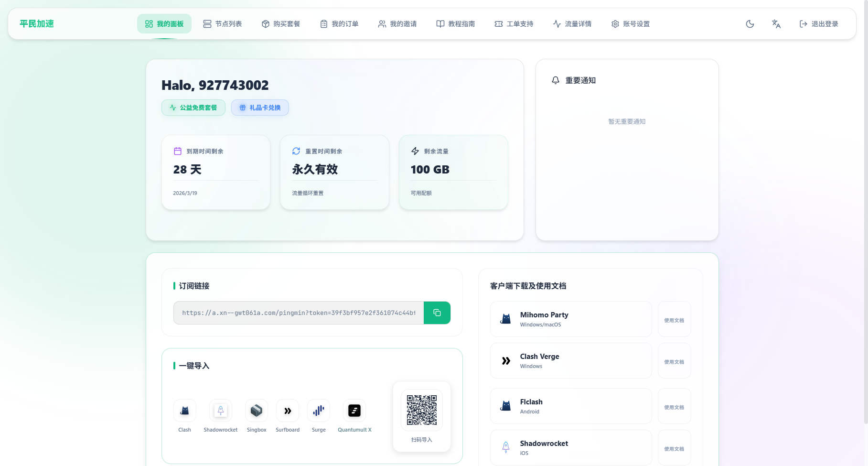Click the Clash one-click import icon
Viewport: 868px width, 466px height.
click(x=184, y=411)
